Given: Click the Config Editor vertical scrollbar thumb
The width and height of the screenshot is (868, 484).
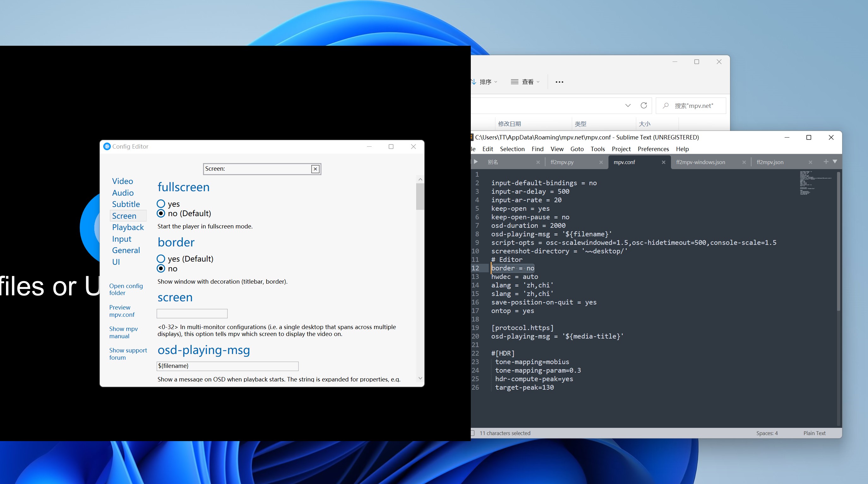Looking at the screenshot, I should pos(420,197).
